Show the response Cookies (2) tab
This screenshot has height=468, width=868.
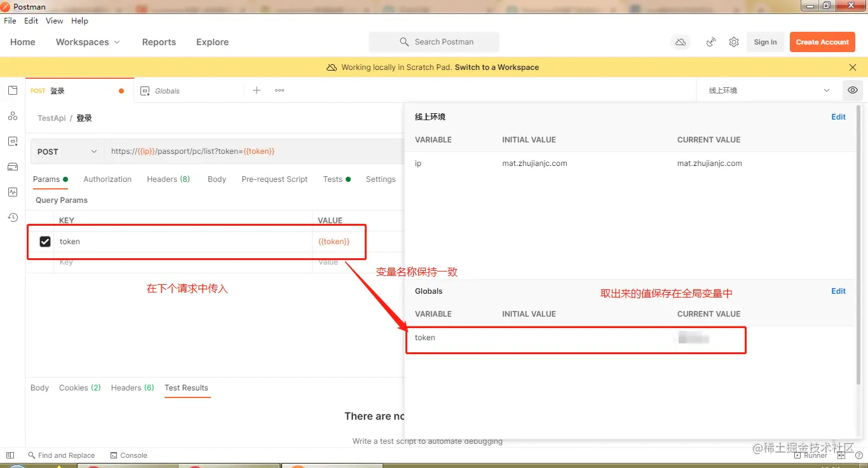[80, 388]
